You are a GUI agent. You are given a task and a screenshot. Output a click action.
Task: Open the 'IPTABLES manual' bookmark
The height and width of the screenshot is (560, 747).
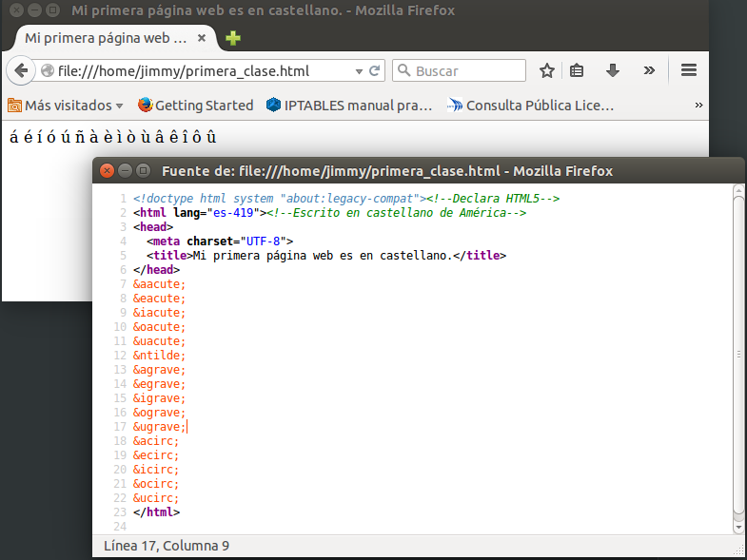tap(349, 106)
